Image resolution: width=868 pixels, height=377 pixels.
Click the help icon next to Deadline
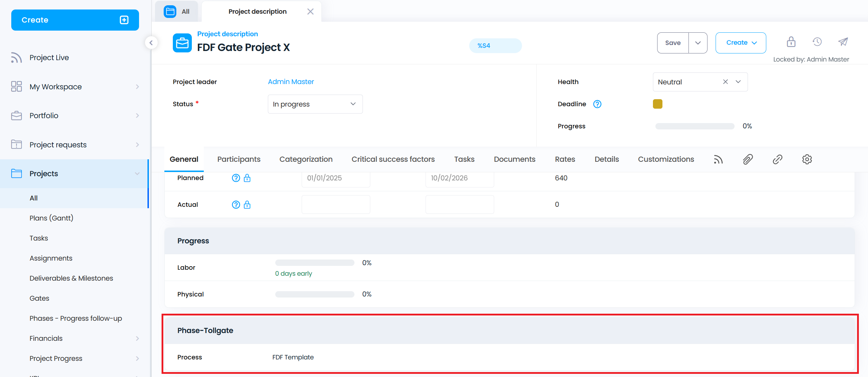[x=597, y=104]
